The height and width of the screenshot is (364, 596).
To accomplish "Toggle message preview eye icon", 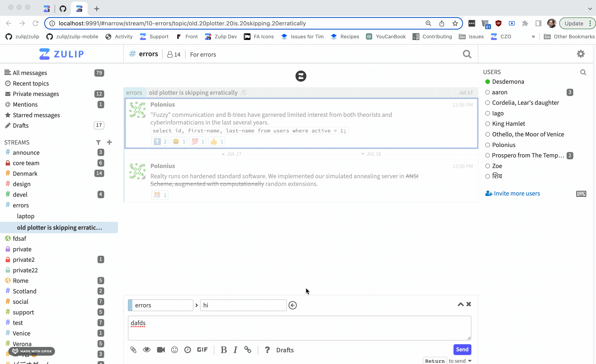I will [x=146, y=350].
